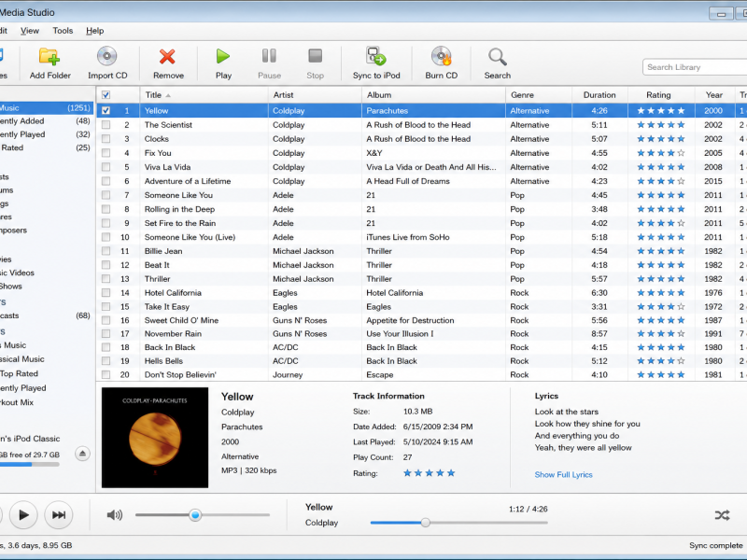The height and width of the screenshot is (560, 747).
Task: Open the Tools menu
Action: pos(63,31)
